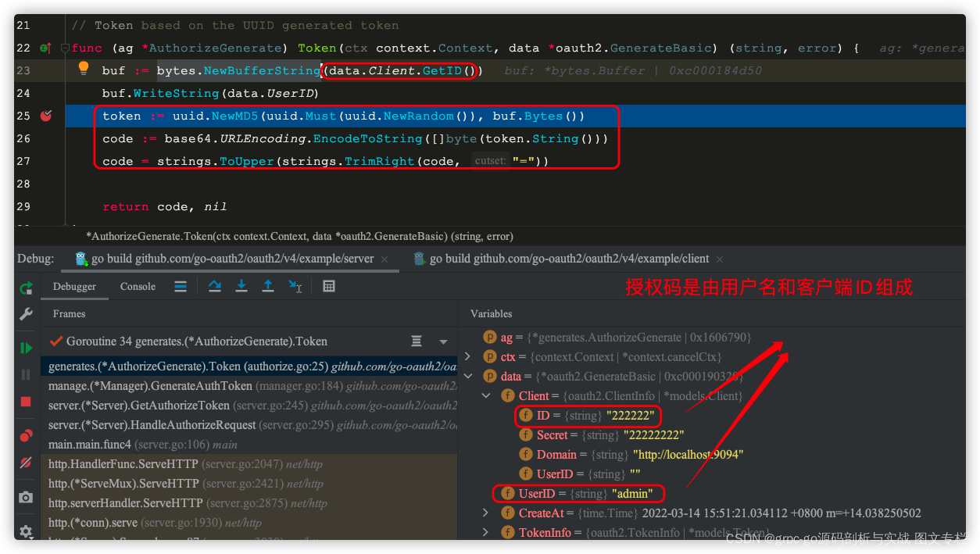Select the go build example/client debug tab
Screen dimensions: 980x554
[567, 259]
